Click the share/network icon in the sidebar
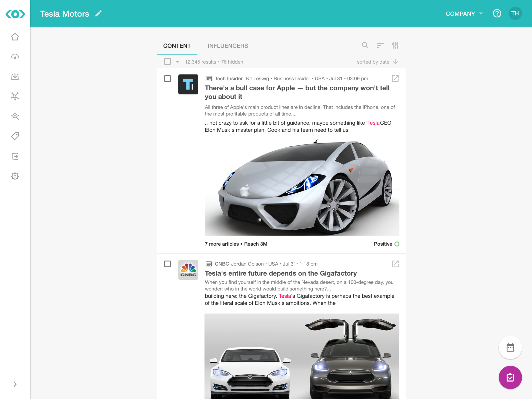The width and height of the screenshot is (532, 399). point(15,96)
